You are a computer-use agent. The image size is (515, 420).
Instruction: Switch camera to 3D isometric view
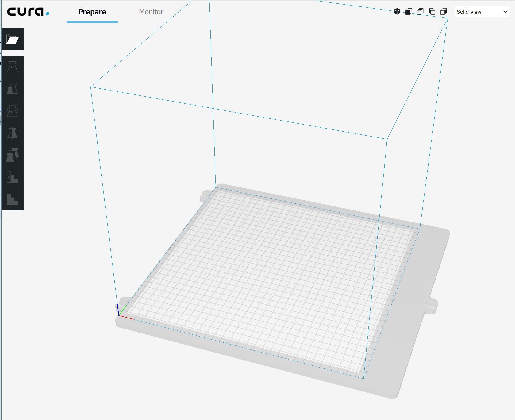[x=397, y=12]
